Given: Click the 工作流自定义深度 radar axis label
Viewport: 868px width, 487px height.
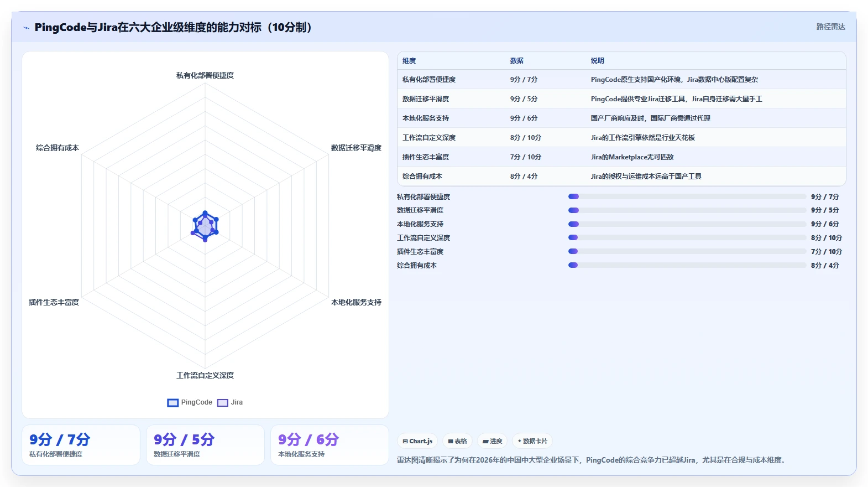Looking at the screenshot, I should pos(205,375).
